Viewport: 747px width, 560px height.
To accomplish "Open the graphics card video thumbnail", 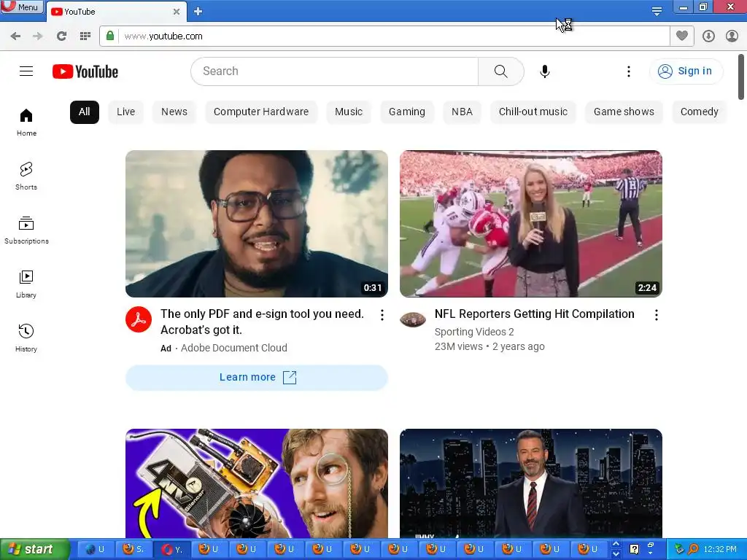I will (257, 483).
